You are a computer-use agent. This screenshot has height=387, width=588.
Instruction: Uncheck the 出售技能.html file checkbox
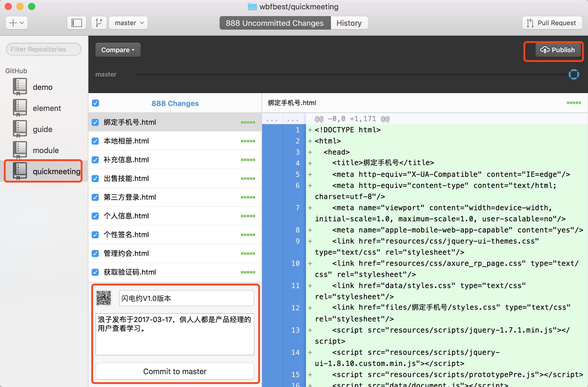pyautogui.click(x=95, y=179)
